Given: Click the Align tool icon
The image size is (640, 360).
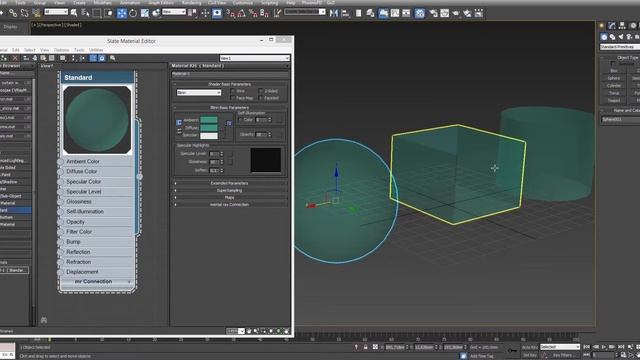Looking at the screenshot, I should (x=345, y=13).
